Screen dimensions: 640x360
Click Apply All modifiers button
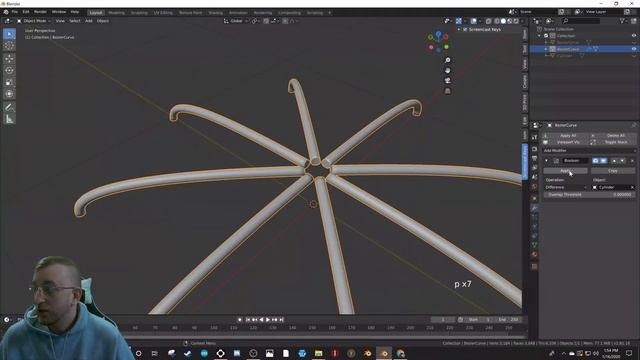pos(565,136)
